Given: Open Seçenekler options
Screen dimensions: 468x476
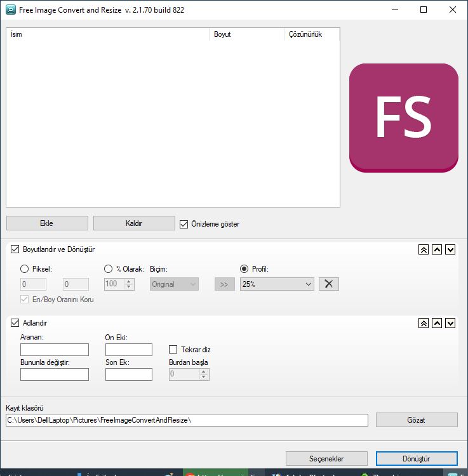Looking at the screenshot, I should point(326,458).
